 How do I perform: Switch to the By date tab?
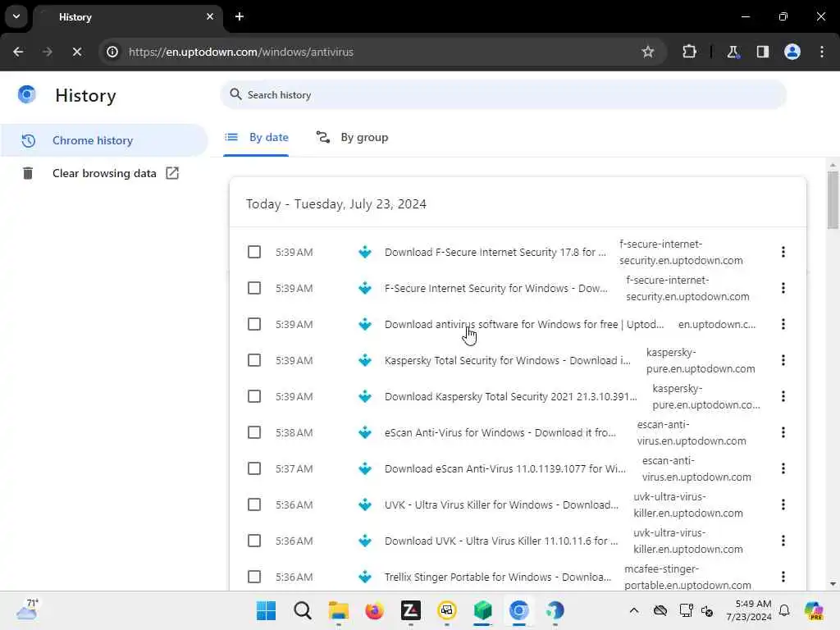point(257,137)
